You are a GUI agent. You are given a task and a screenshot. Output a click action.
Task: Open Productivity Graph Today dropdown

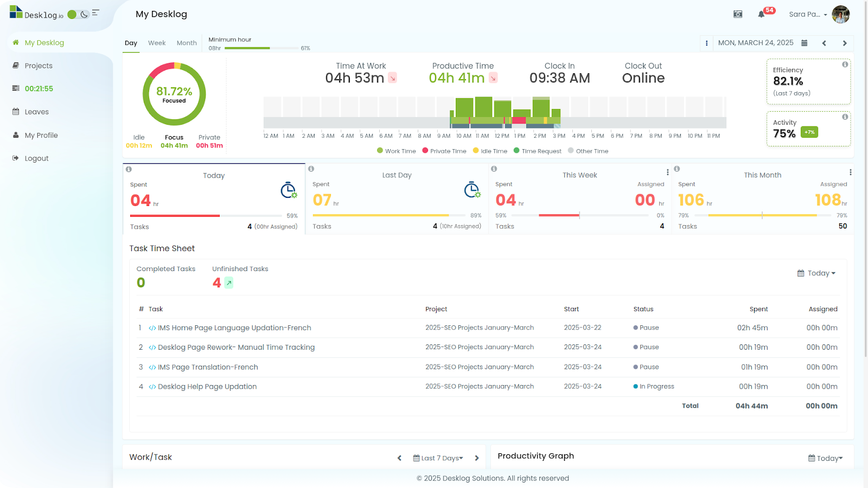tap(826, 458)
